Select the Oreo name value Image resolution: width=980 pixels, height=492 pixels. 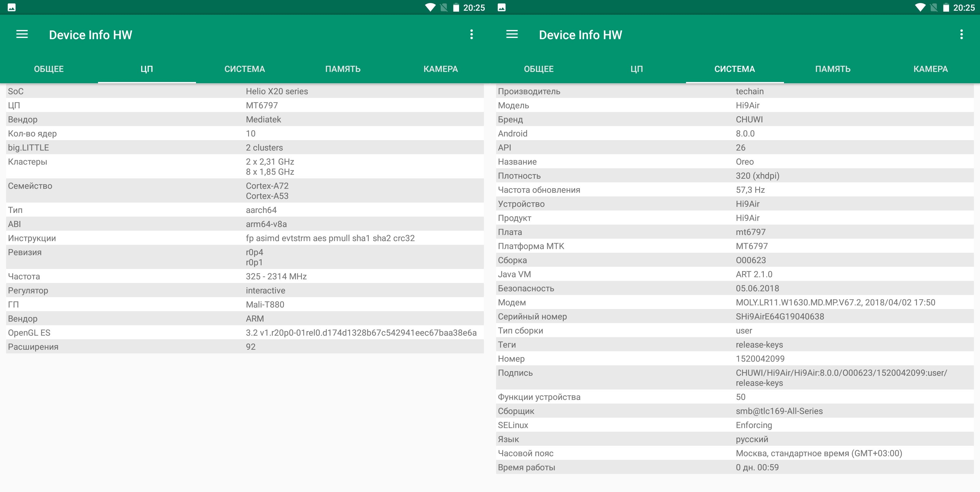[744, 162]
